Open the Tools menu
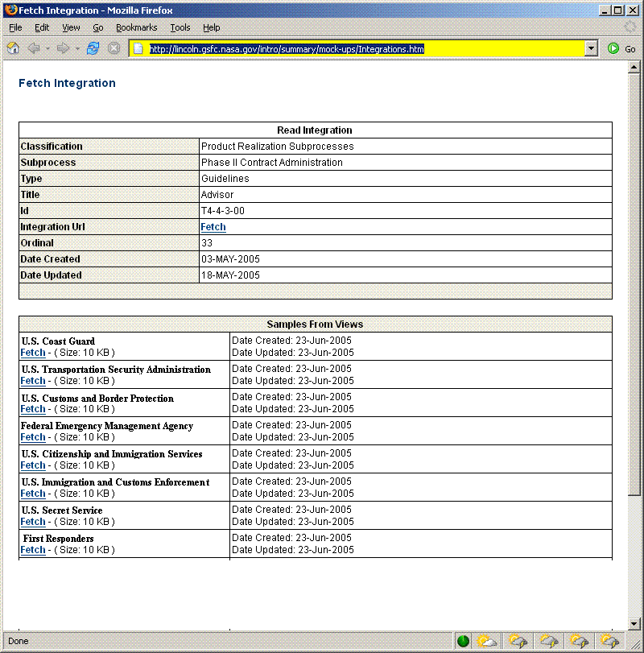This screenshot has width=644, height=653. tap(180, 27)
